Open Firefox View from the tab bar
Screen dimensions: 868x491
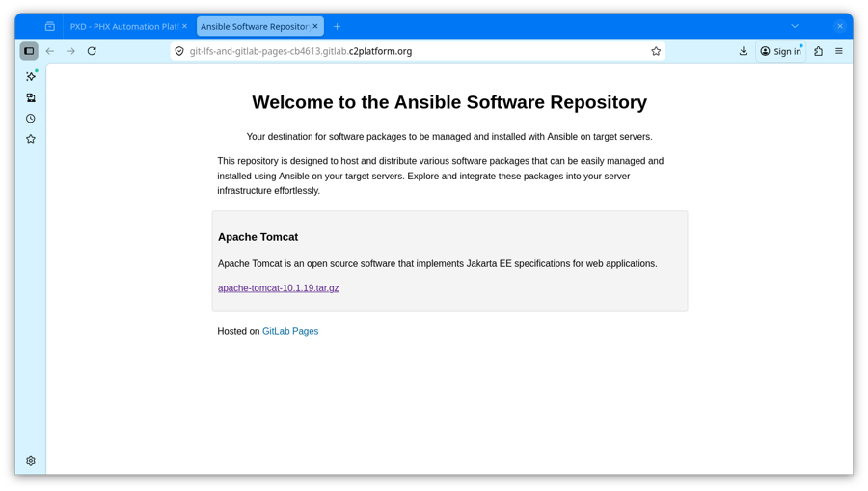[x=50, y=26]
